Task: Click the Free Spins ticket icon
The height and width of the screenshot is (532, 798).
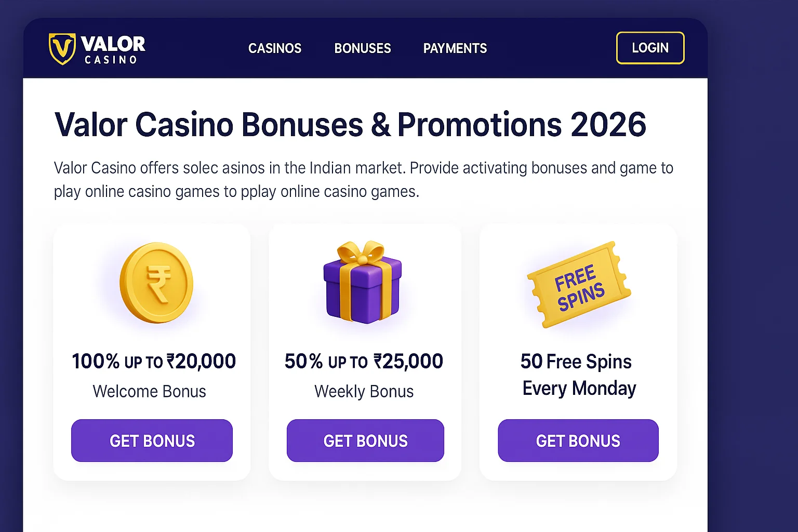Action: 579,285
